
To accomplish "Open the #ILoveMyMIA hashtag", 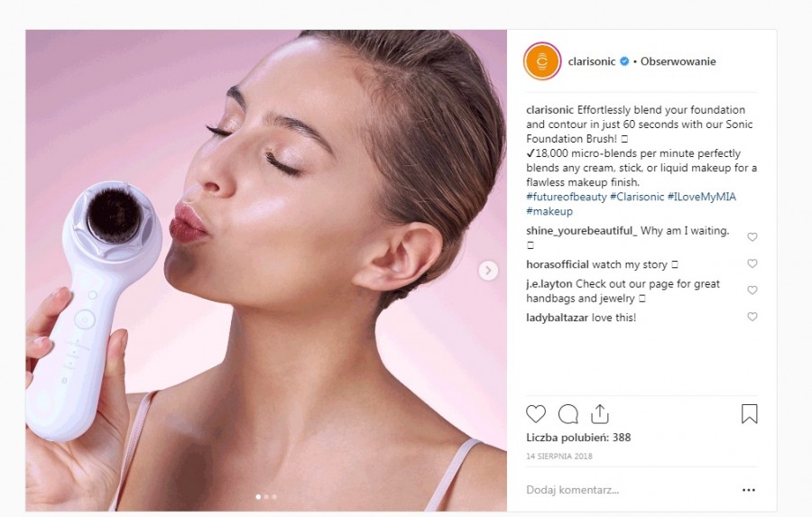I will coord(702,197).
